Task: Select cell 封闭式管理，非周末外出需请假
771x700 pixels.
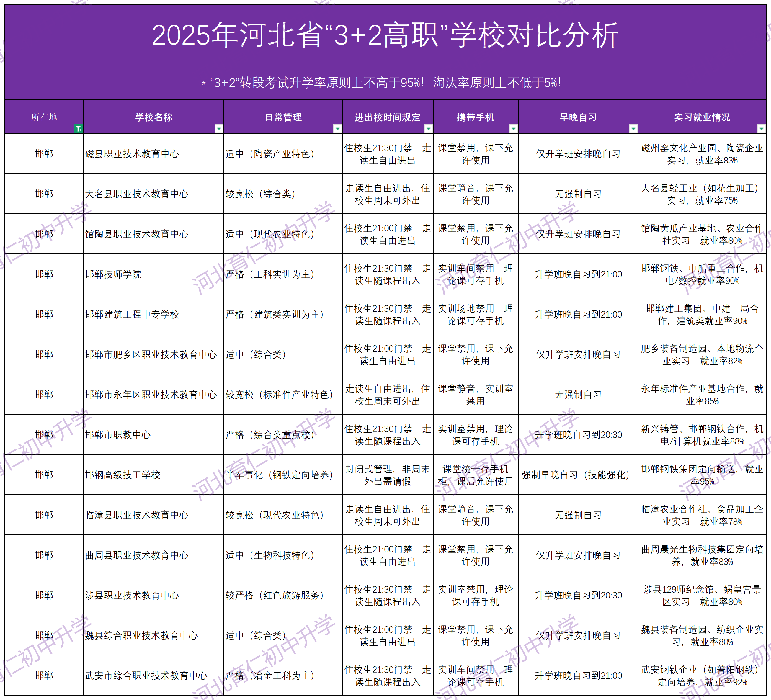Action: tap(388, 475)
